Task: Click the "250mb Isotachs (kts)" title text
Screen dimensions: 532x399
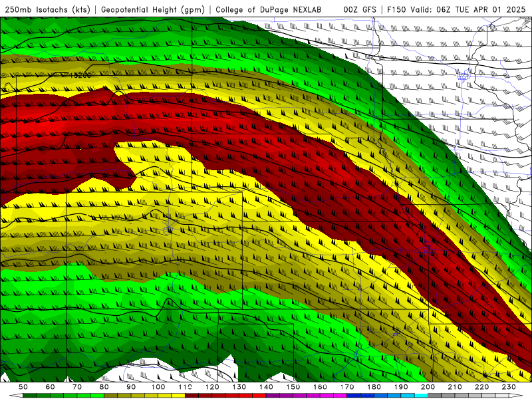Action: [47, 9]
